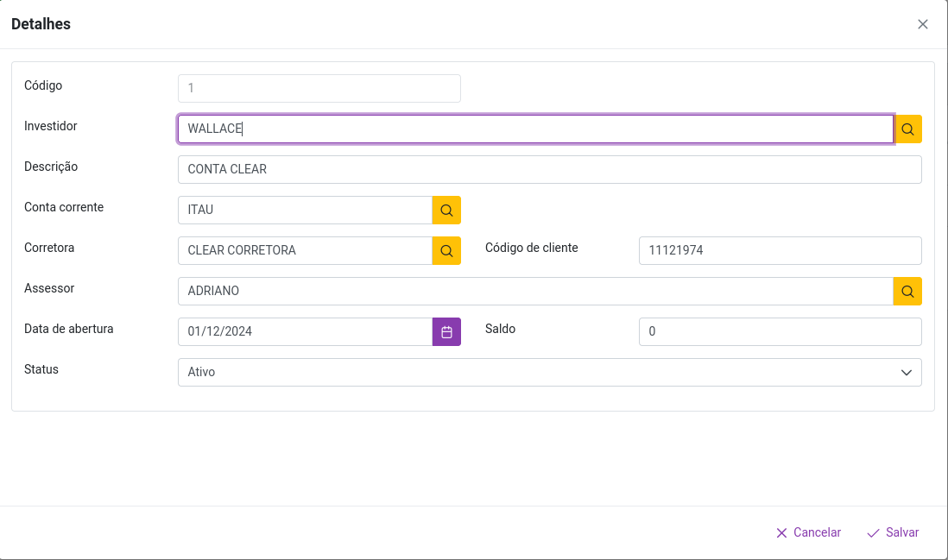
Task: Click the Assessor field showing ADRIANO
Action: tap(535, 291)
